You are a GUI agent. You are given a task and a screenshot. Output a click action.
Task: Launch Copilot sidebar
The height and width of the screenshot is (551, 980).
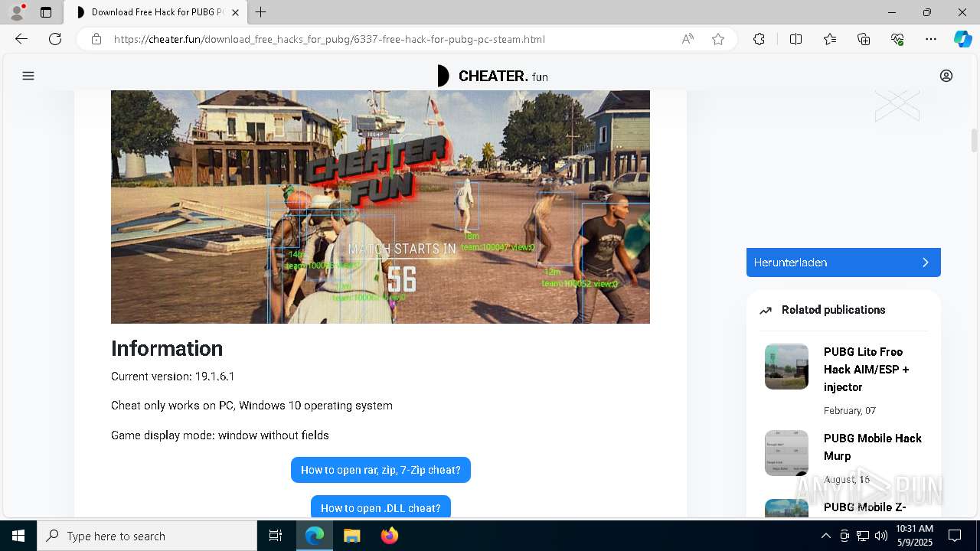click(x=962, y=39)
